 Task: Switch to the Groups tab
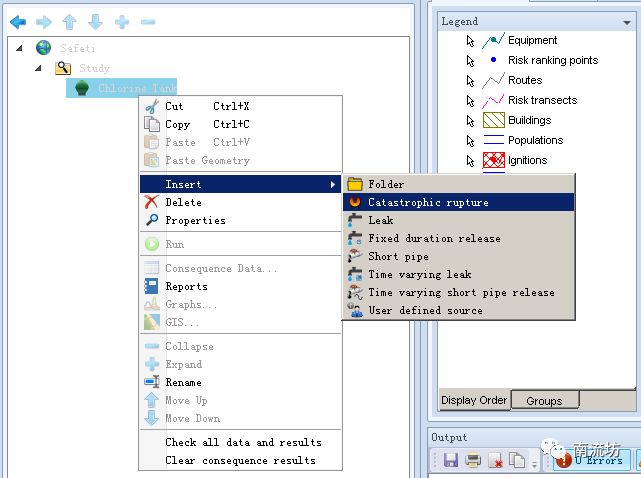pos(545,400)
